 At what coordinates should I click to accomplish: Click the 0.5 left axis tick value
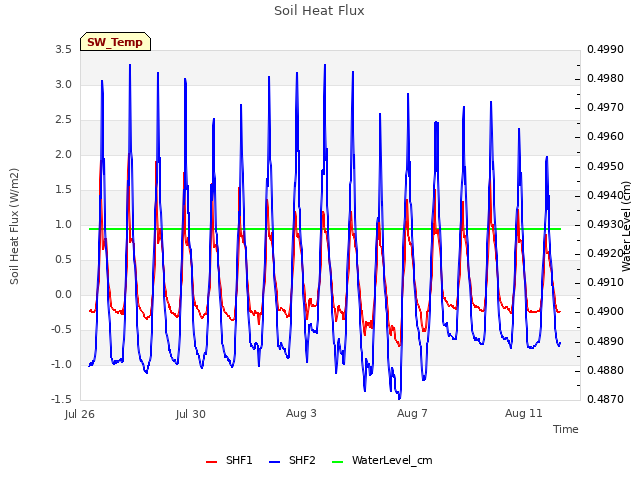(x=64, y=260)
